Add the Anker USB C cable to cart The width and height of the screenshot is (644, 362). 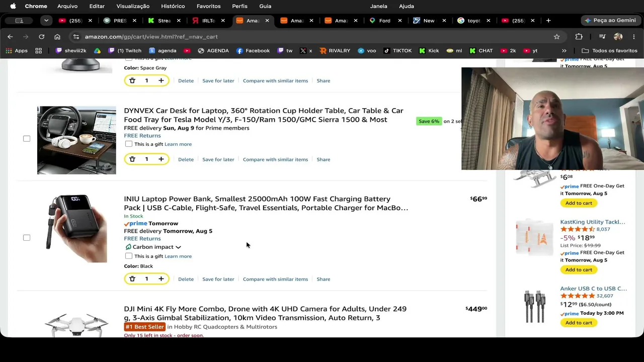[x=579, y=323]
